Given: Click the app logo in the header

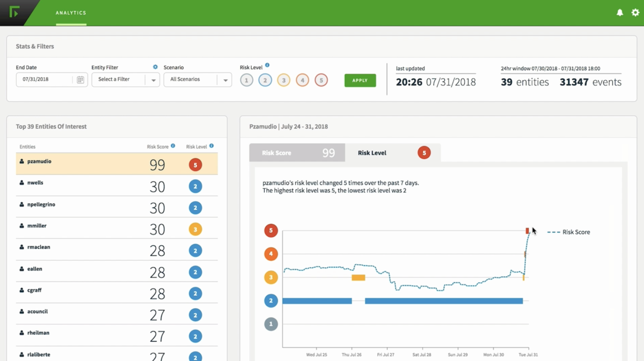Looking at the screenshot, I should (x=14, y=12).
